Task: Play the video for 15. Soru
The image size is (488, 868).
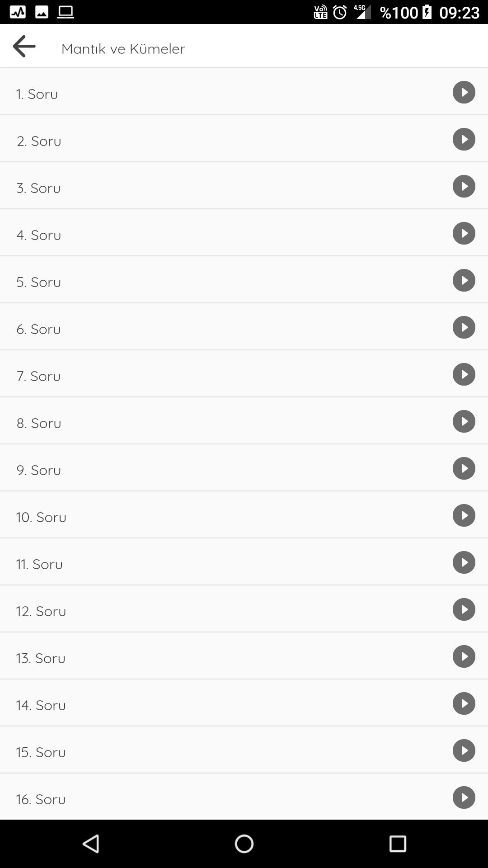Action: pos(464,750)
